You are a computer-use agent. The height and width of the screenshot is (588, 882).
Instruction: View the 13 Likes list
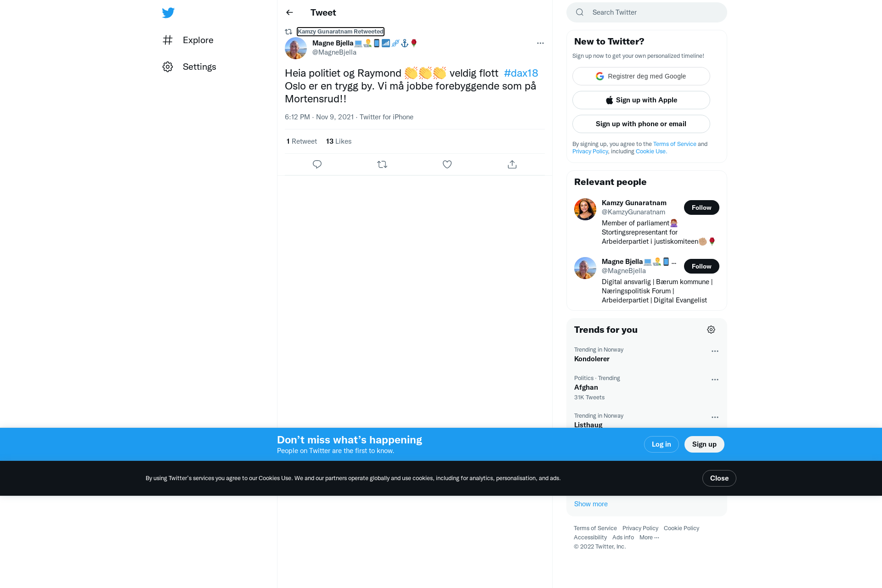point(339,141)
